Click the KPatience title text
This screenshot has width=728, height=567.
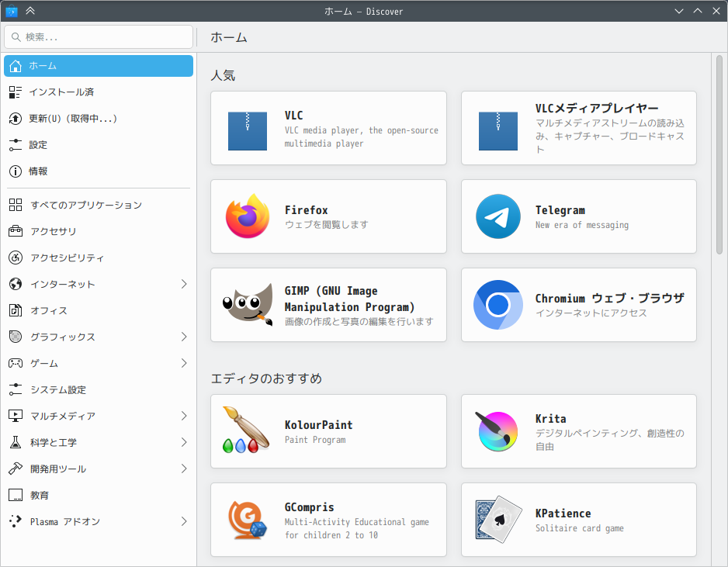tap(563, 513)
